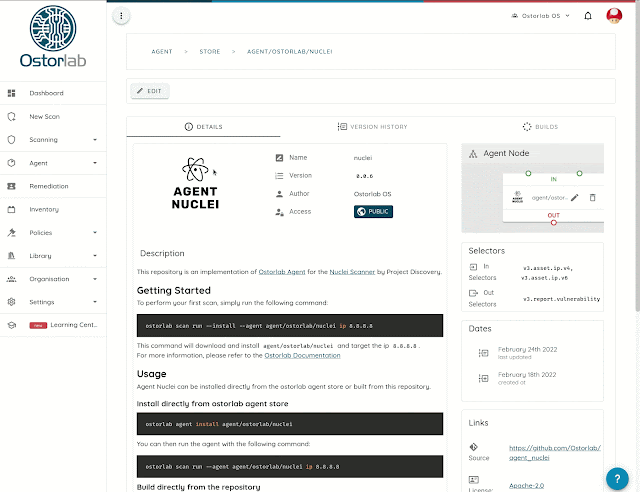This screenshot has height=492, width=640.
Task: Open the help question mark button
Action: 617,479
